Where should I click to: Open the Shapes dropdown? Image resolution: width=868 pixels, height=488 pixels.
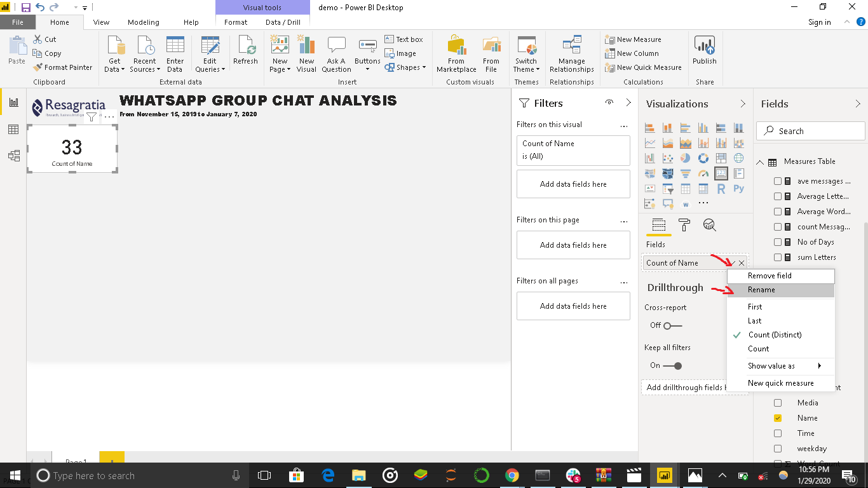tap(405, 67)
